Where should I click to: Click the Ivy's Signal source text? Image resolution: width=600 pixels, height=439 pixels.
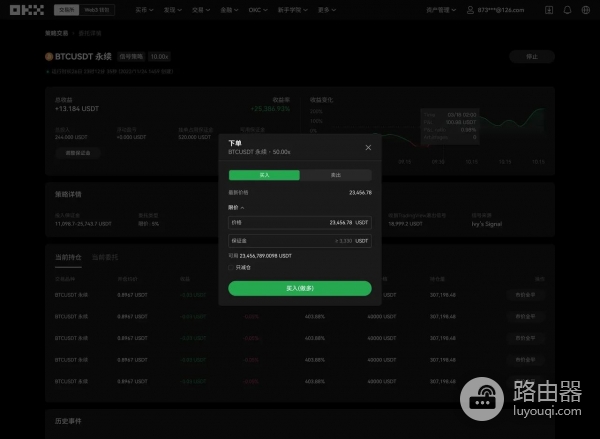[487, 224]
